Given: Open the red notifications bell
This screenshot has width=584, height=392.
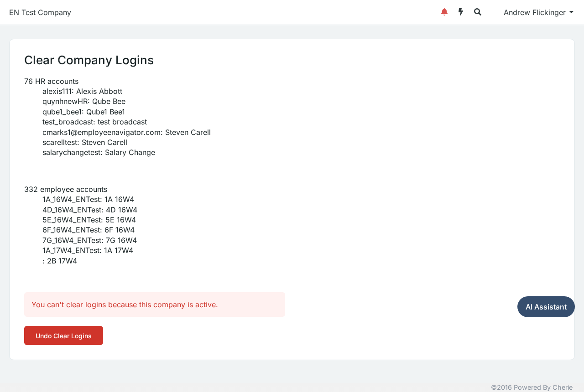Looking at the screenshot, I should tap(444, 12).
